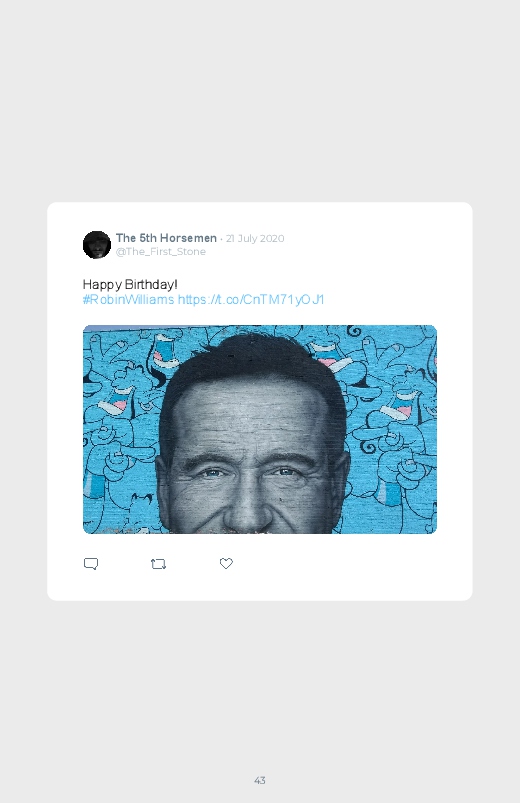
Task: Click the page number 43
Action: pyautogui.click(x=260, y=780)
